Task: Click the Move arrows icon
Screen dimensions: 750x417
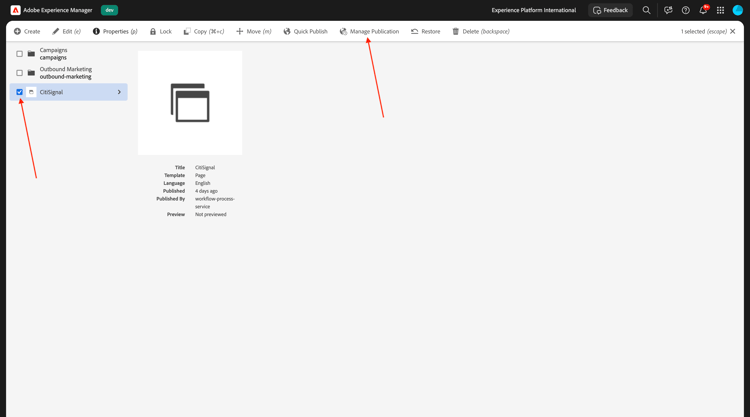Action: 240,31
